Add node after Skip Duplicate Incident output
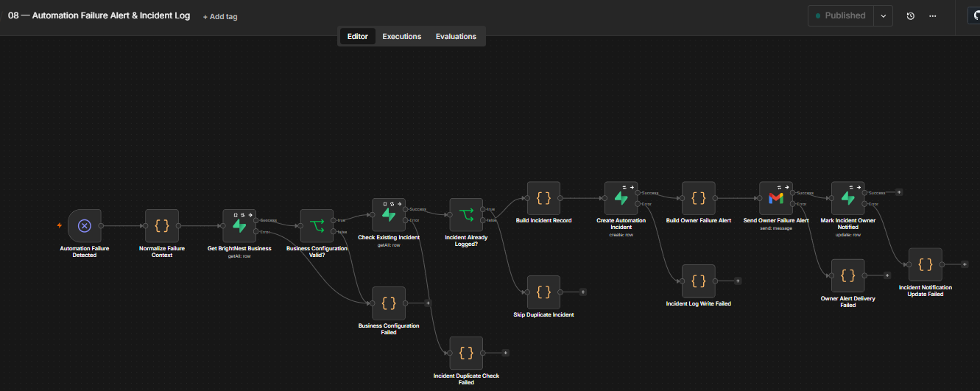This screenshot has width=980, height=391. coord(583,292)
